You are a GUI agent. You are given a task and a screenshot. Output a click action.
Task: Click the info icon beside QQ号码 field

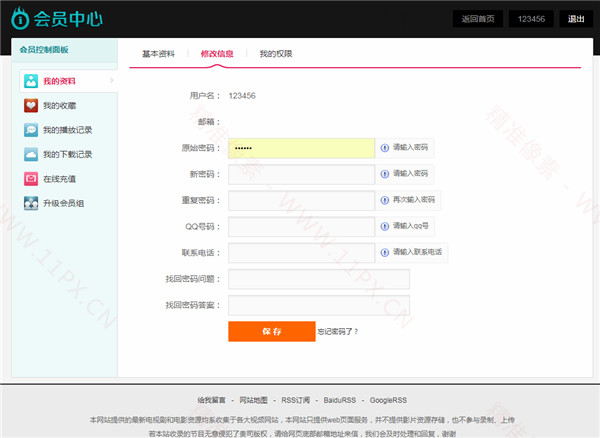click(x=385, y=226)
